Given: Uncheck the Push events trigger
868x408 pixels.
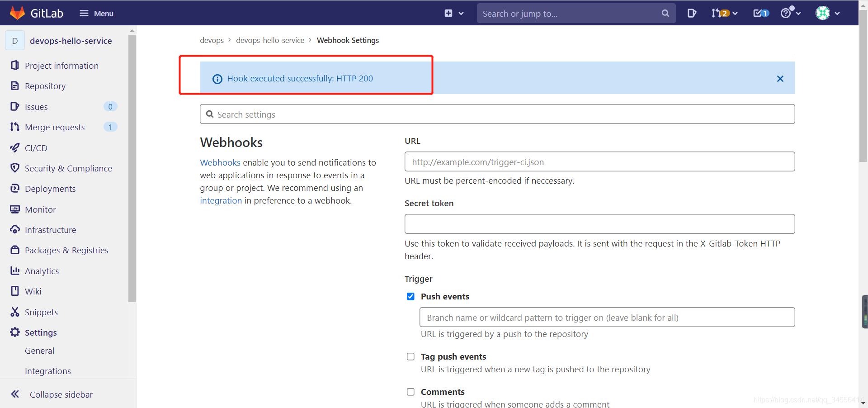Looking at the screenshot, I should (x=410, y=296).
